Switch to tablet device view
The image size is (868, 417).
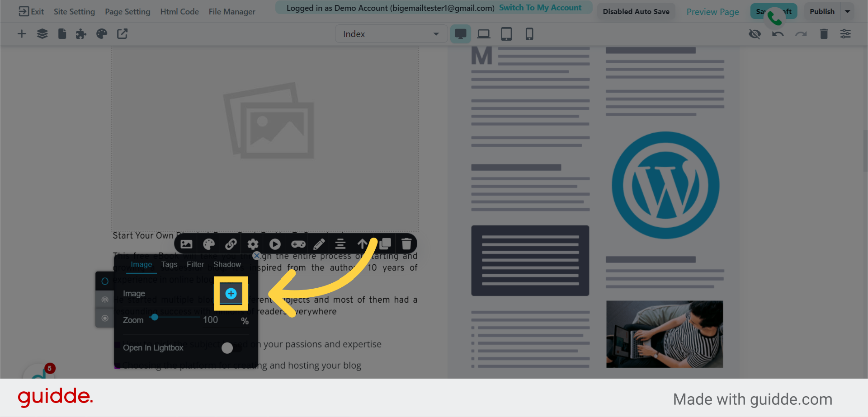point(506,34)
